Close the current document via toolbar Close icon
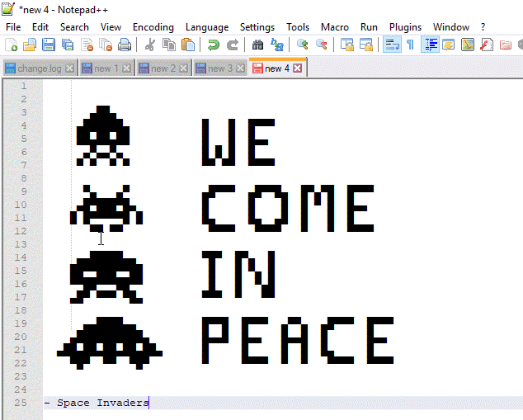 coord(87,45)
